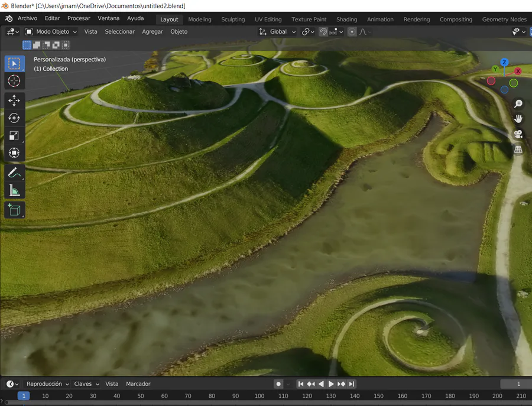Choose the Move tool

point(14,100)
